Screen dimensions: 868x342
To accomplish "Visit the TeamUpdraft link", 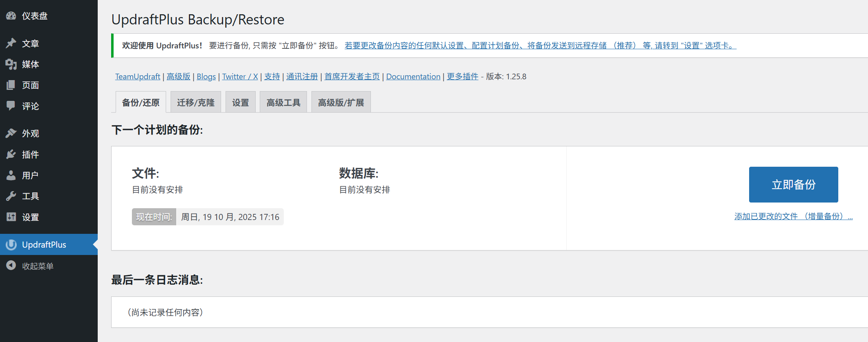I will (x=138, y=76).
